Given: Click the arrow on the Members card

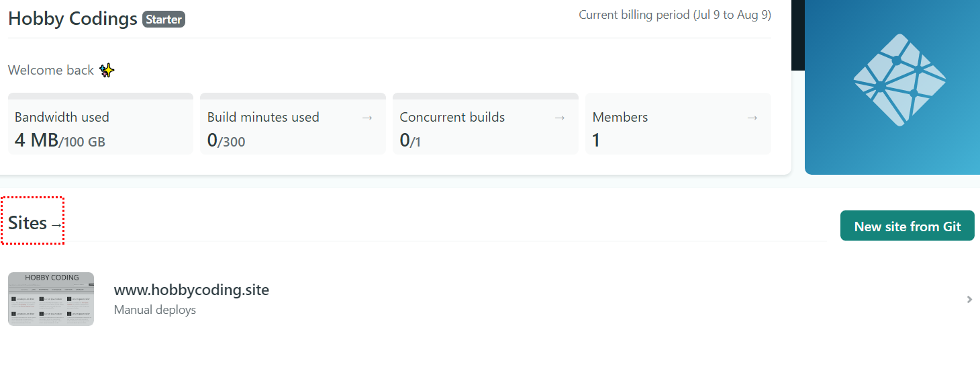Looking at the screenshot, I should [x=752, y=118].
